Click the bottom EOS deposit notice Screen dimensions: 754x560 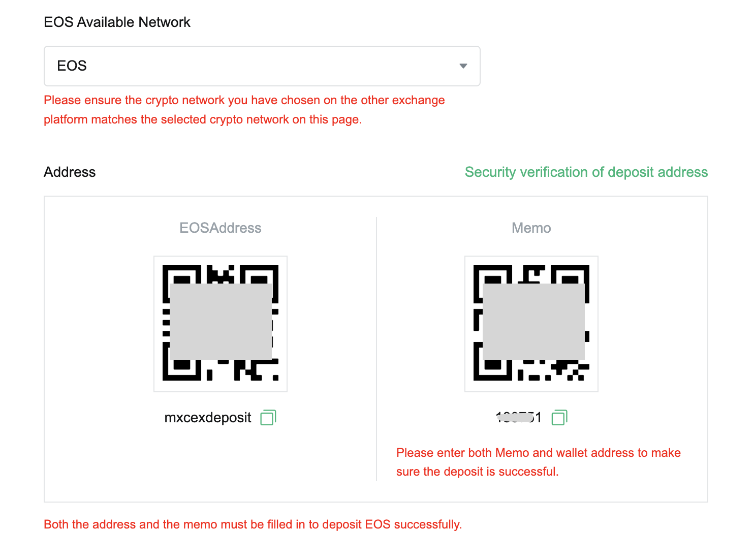[253, 524]
